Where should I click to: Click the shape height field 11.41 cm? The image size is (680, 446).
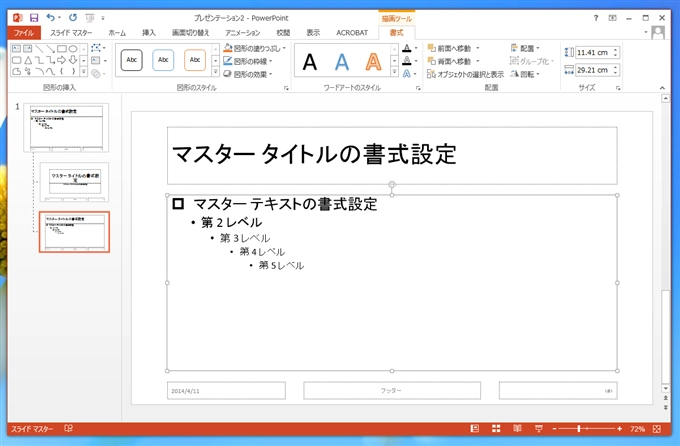592,52
